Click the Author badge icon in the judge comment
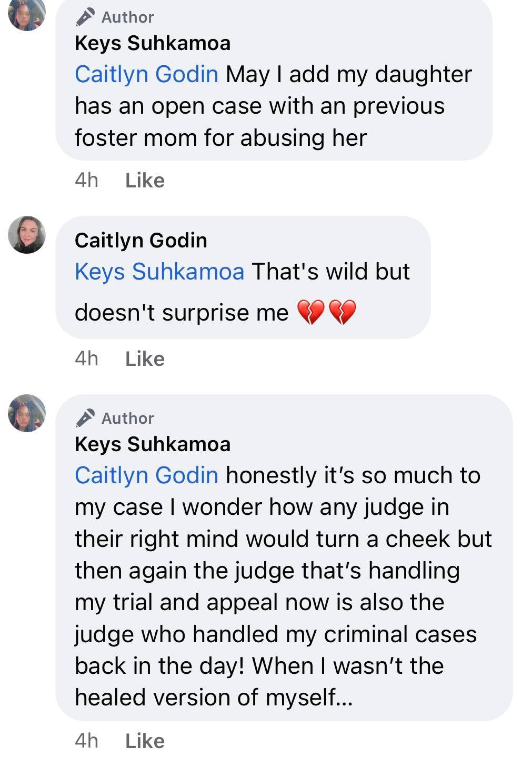Viewport: 532px width, 757px height. click(85, 419)
